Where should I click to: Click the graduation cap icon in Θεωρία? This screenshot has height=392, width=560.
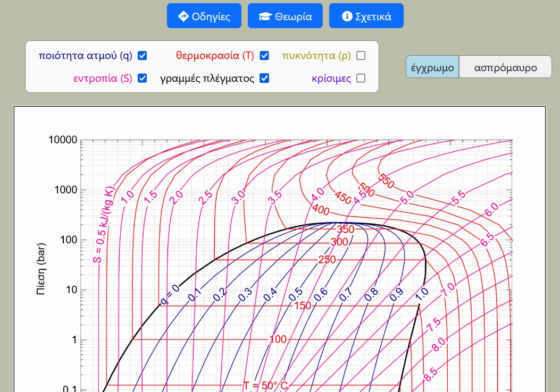(x=265, y=16)
